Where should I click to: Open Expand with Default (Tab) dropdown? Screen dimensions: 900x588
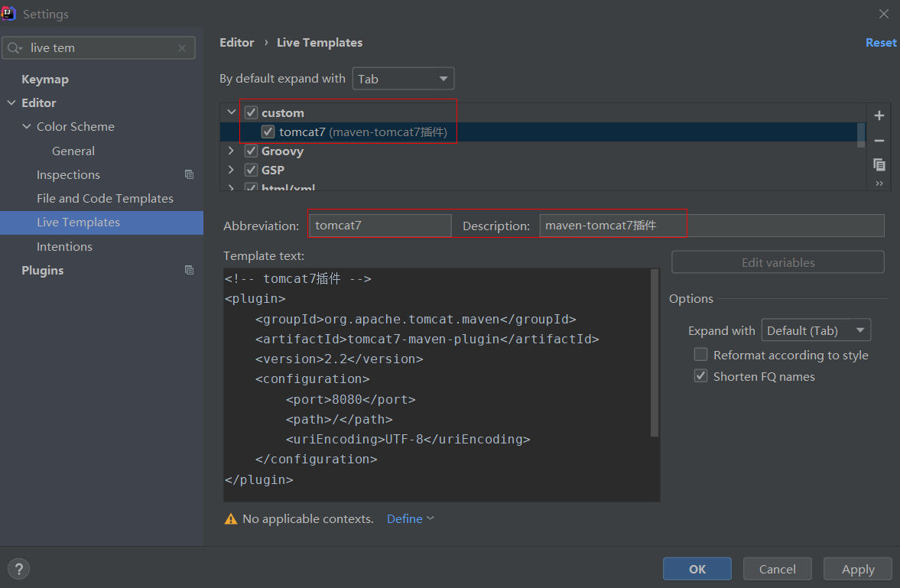pos(816,330)
